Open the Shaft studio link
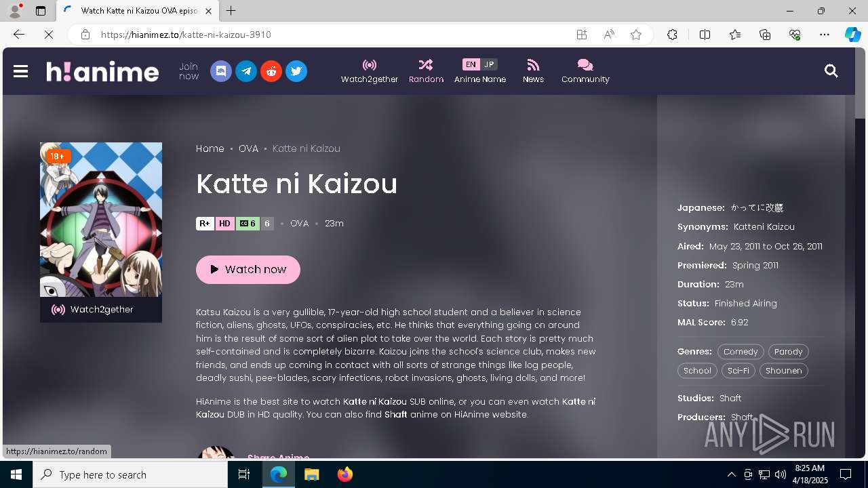Viewport: 868px width, 488px height. click(730, 399)
